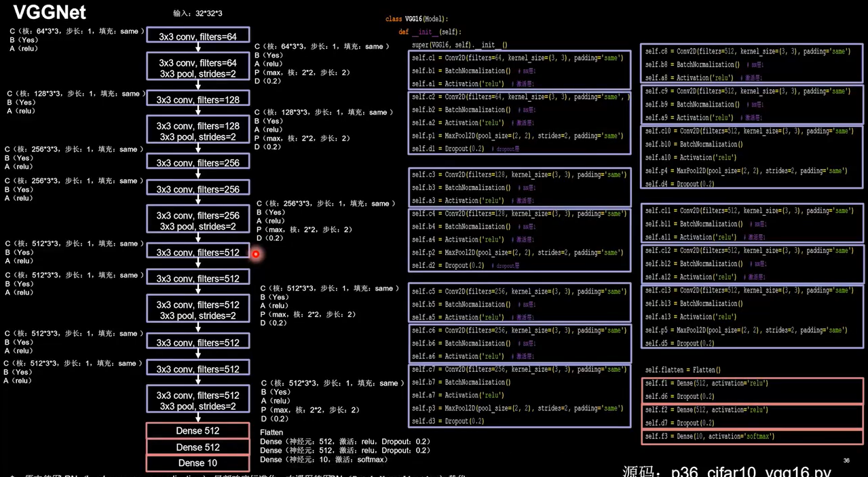868x477 pixels.
Task: Click the self.c11 Conv2D code line
Action: point(749,211)
